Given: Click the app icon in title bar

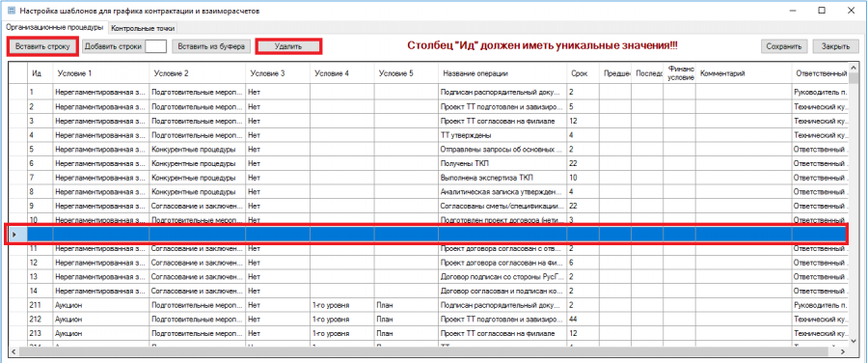Looking at the screenshot, I should point(11,11).
